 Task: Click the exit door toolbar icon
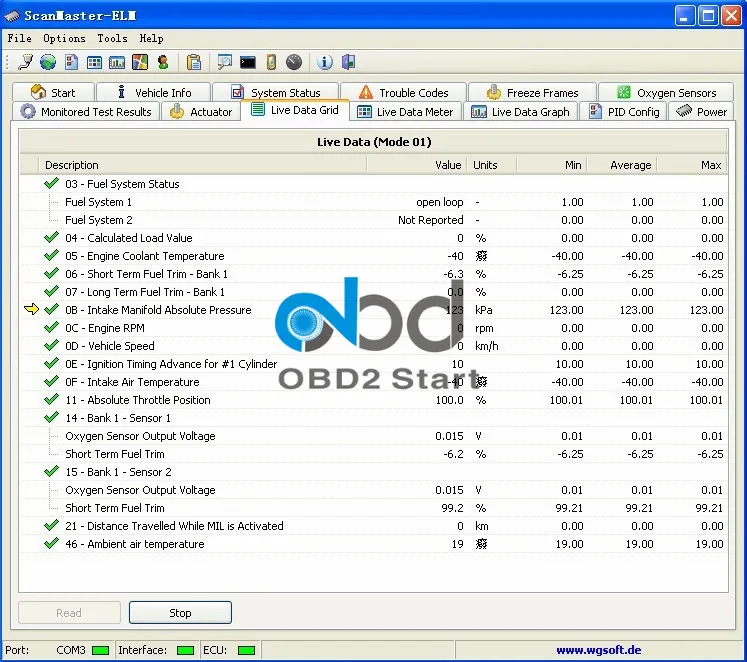(349, 62)
